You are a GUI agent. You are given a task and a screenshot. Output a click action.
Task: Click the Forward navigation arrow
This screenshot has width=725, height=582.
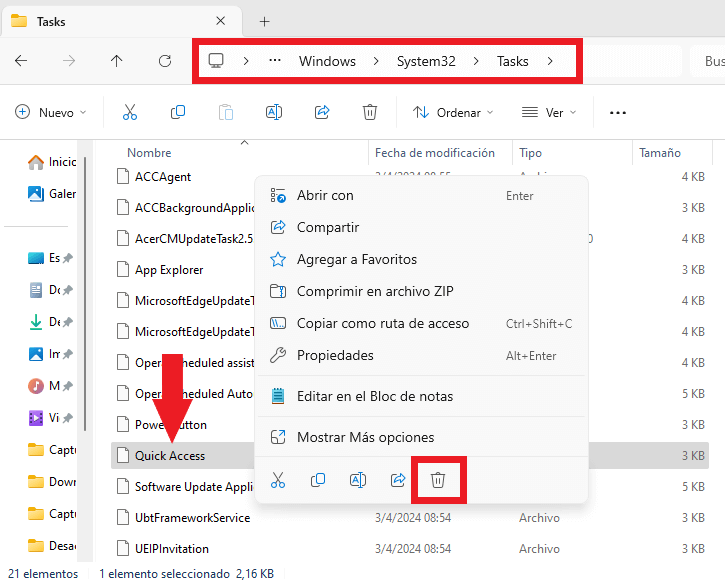[69, 61]
